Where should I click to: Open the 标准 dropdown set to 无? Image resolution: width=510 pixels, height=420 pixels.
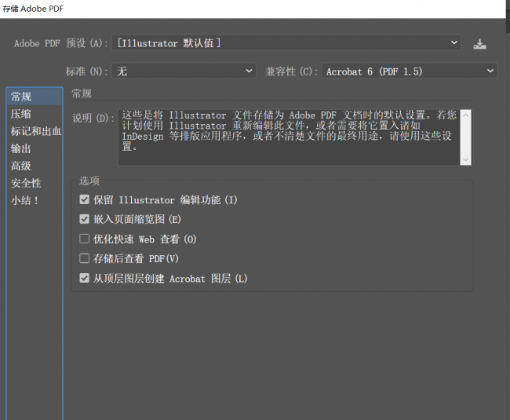(x=184, y=71)
